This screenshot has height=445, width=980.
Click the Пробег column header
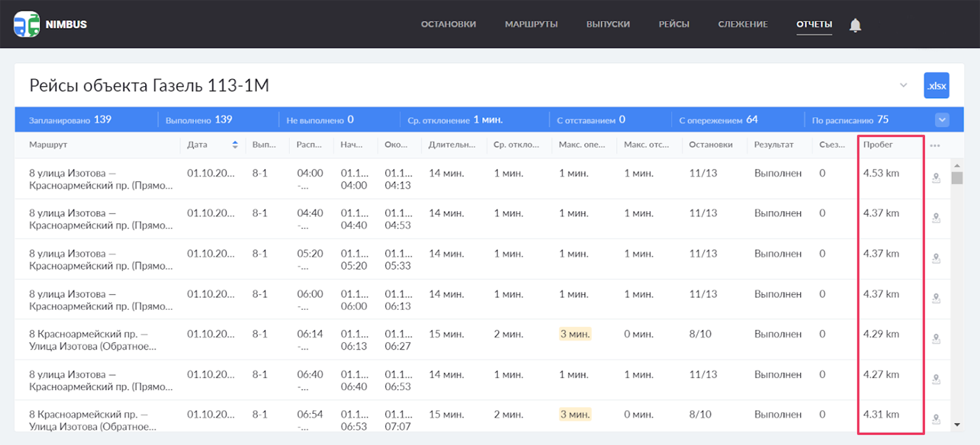coord(878,145)
